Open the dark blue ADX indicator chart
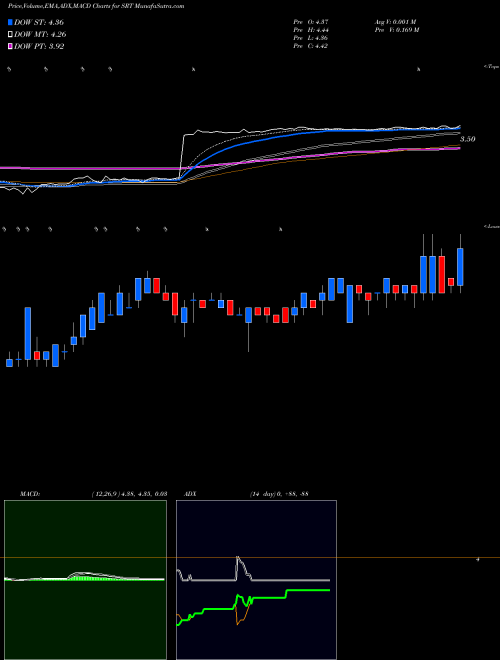500x660 pixels. 256,580
